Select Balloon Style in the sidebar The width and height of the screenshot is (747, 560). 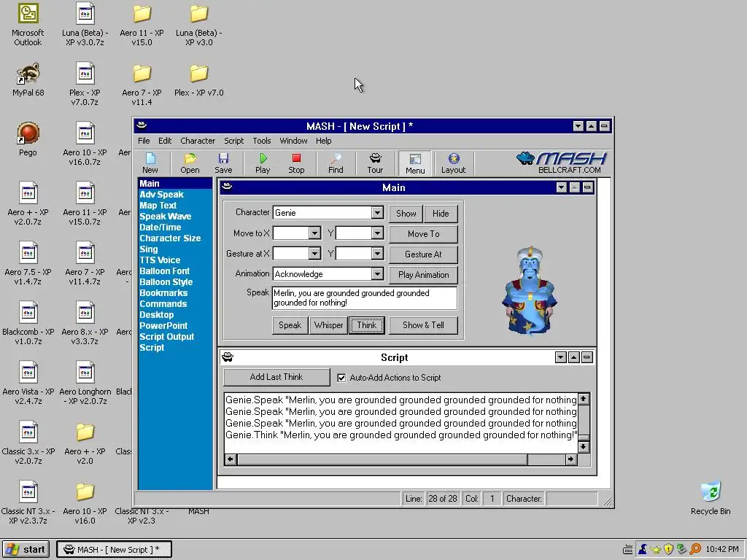[x=166, y=282]
